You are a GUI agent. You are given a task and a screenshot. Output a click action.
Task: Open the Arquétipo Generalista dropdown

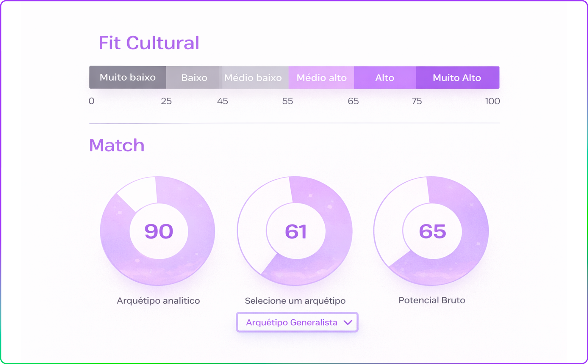tap(292, 322)
